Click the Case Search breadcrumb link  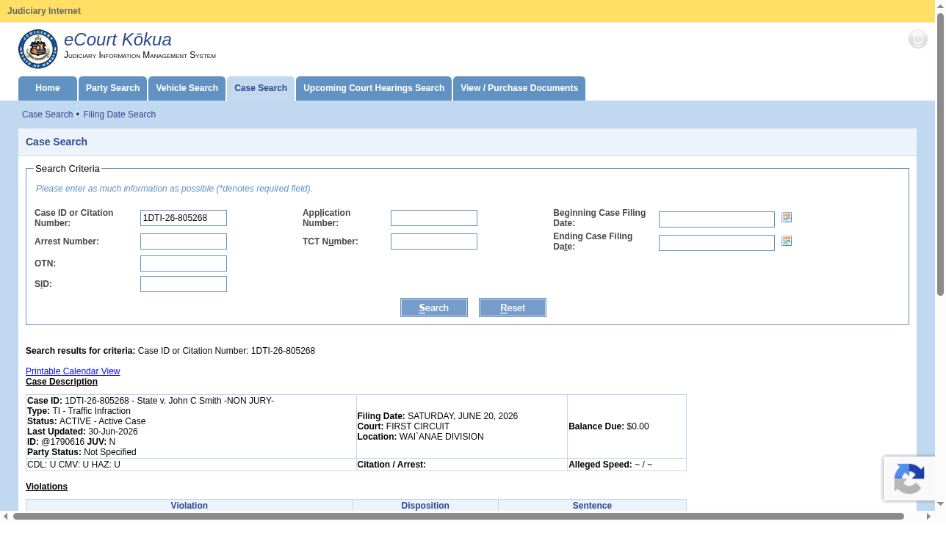(47, 114)
